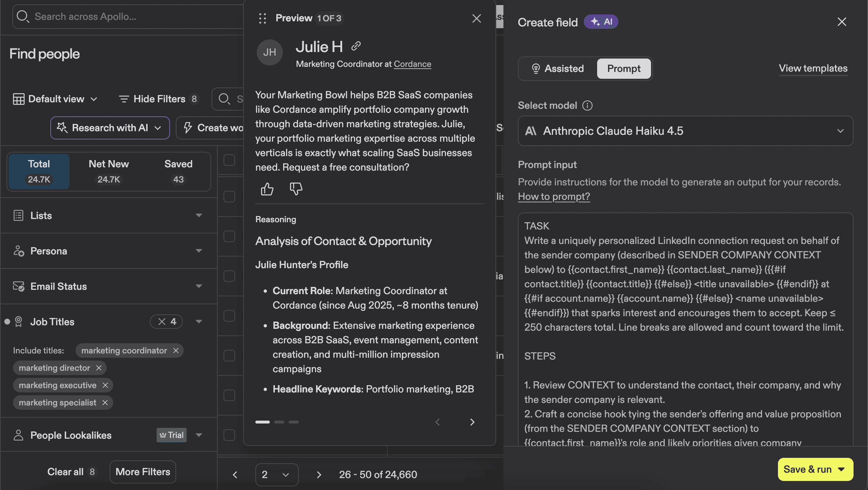Go to previous results page arrow

(x=235, y=474)
